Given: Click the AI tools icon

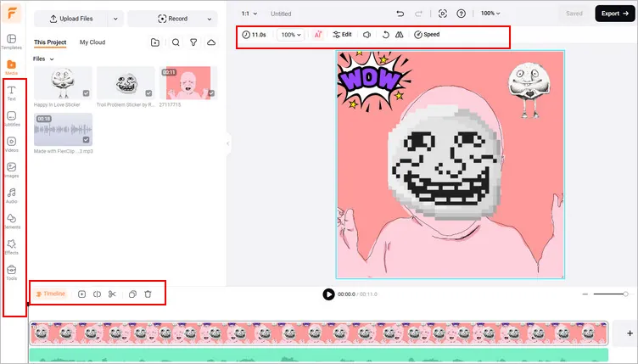Looking at the screenshot, I should click(x=318, y=35).
